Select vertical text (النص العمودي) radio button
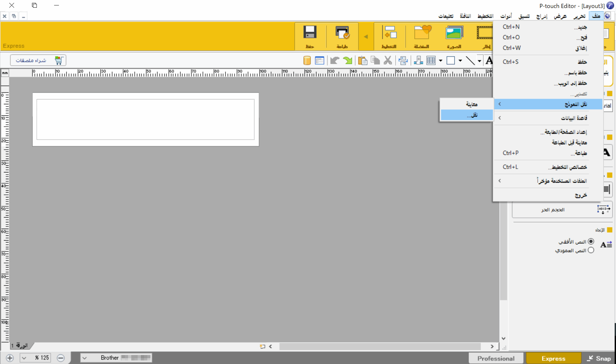The width and height of the screenshot is (616, 364). (591, 250)
